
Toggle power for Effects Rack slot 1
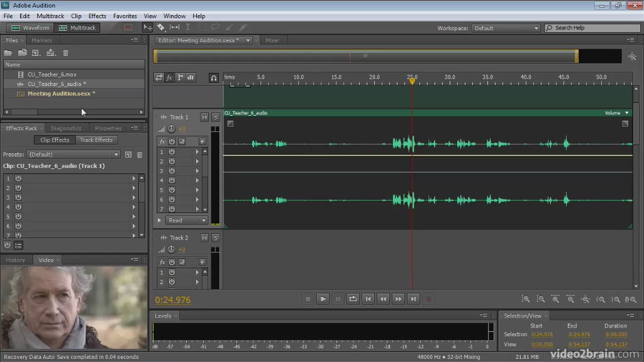coord(18,178)
